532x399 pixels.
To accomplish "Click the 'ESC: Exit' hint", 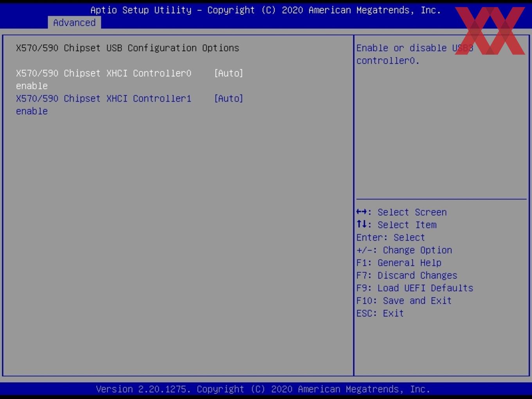I will click(380, 313).
